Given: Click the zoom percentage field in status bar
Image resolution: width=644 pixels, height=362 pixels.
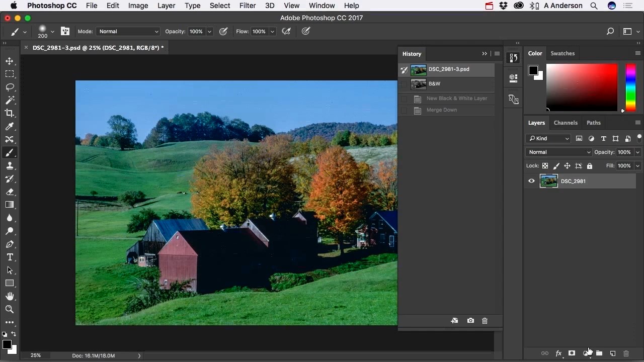Looking at the screenshot, I should click(x=36, y=355).
